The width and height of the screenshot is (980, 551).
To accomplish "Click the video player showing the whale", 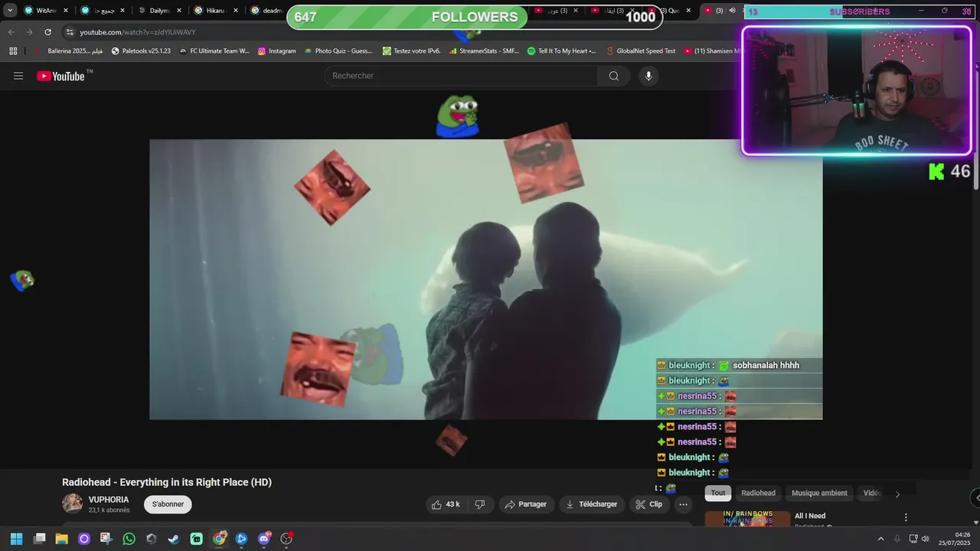I will click(x=485, y=279).
